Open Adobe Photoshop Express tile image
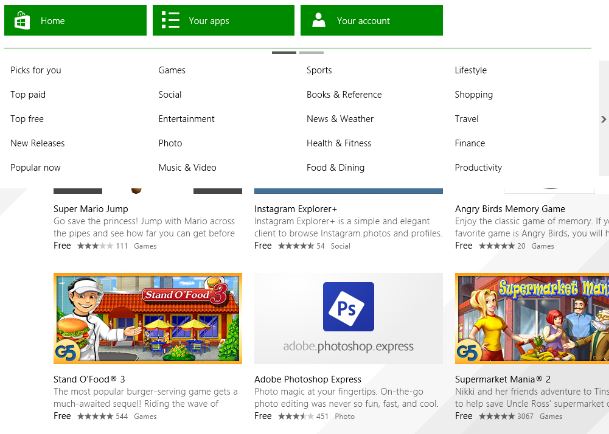The height and width of the screenshot is (434, 609). 348,318
